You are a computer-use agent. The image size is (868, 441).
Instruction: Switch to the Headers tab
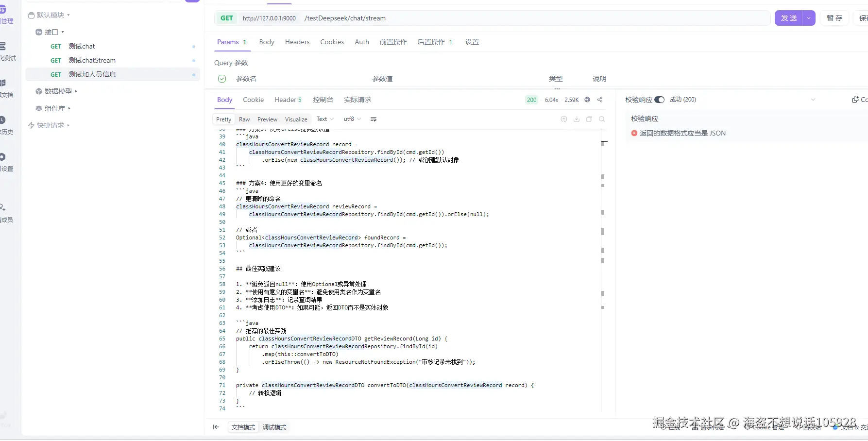297,42
